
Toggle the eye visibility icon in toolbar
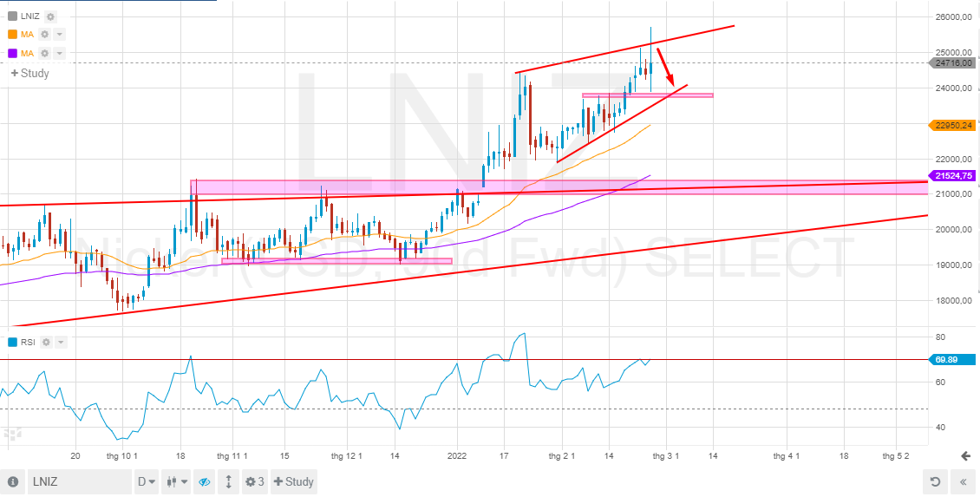coord(204,482)
